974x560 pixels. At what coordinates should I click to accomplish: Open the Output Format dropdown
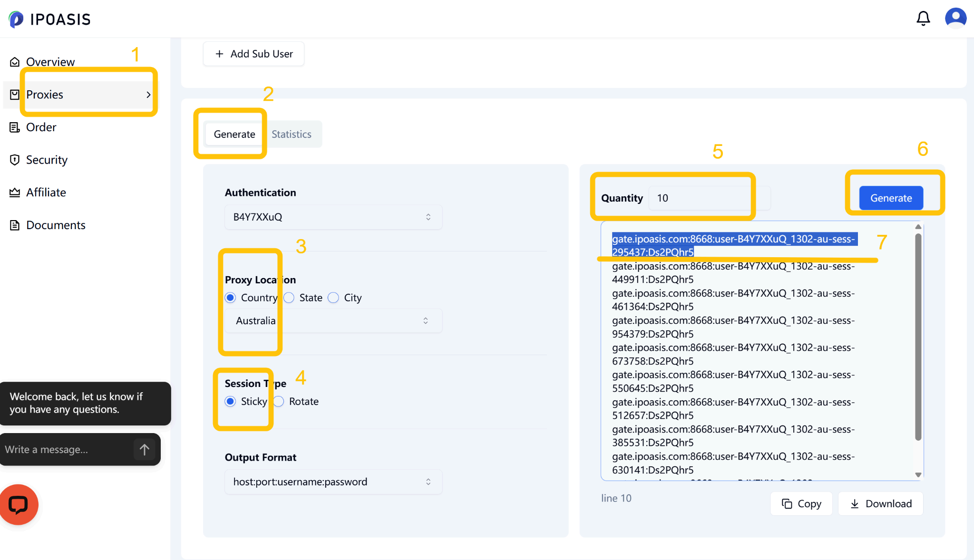point(333,482)
